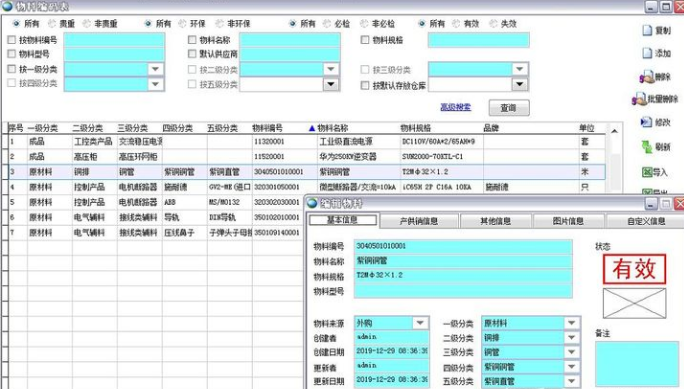
Task: Select 有效 radio button in filter bar
Action: [456, 24]
